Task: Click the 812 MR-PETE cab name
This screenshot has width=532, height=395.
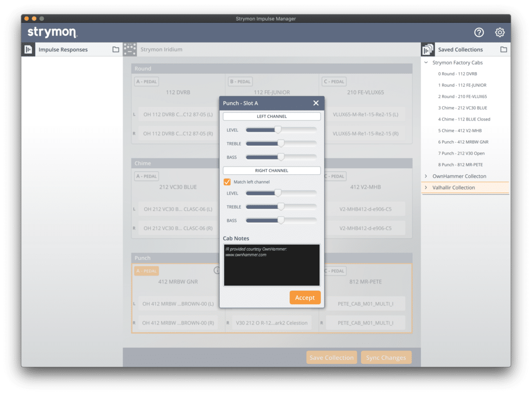Action: click(365, 281)
